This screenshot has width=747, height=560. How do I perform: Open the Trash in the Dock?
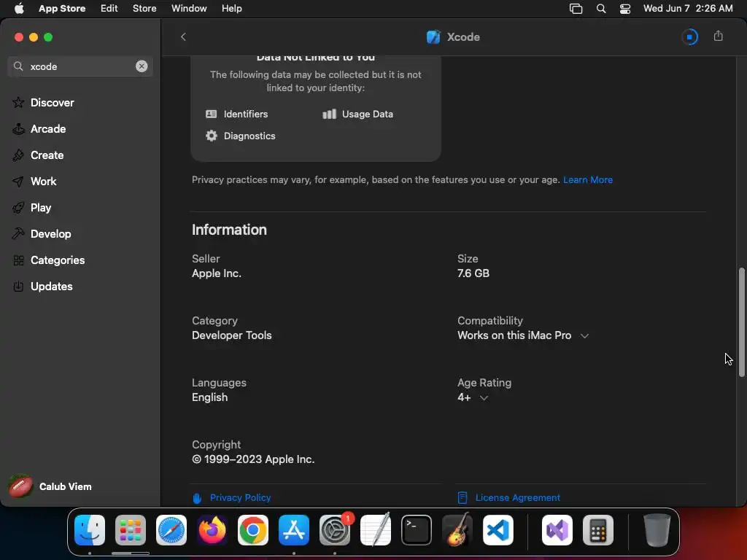[x=657, y=530]
